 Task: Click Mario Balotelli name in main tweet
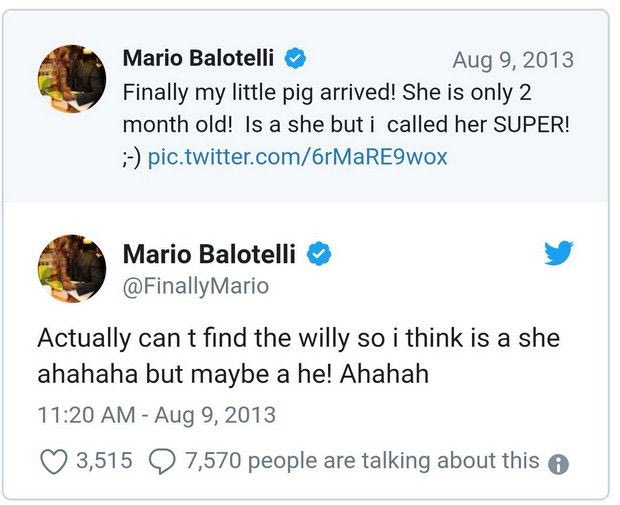click(210, 255)
